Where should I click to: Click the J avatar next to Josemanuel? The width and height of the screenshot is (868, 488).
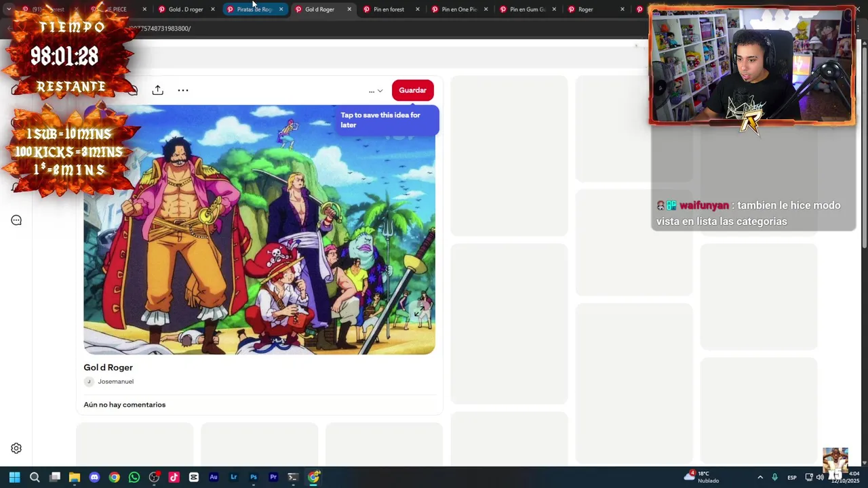[88, 382]
